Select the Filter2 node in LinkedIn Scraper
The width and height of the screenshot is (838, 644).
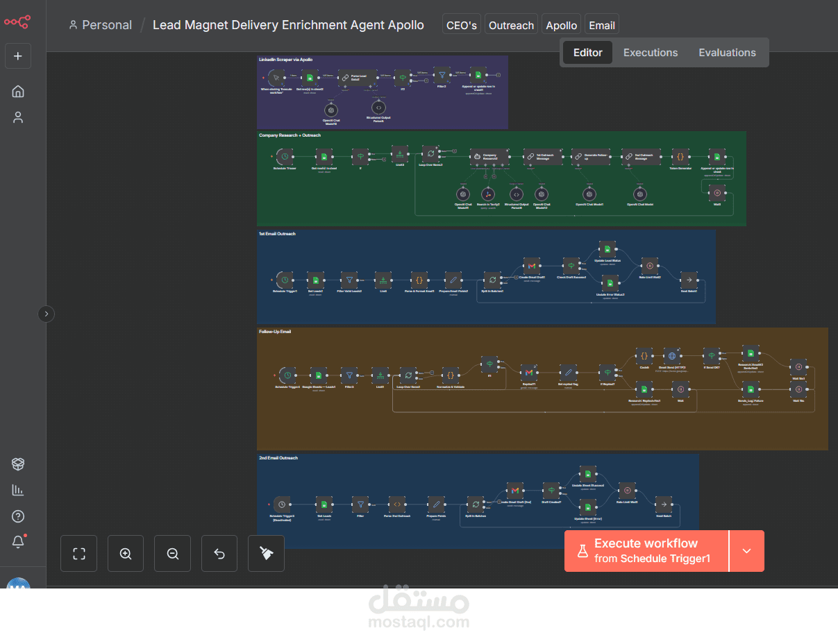442,74
